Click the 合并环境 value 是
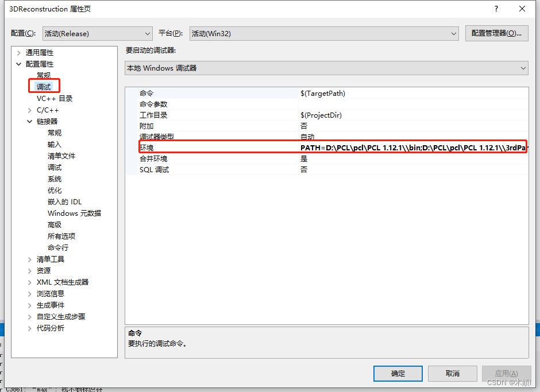 pos(304,158)
